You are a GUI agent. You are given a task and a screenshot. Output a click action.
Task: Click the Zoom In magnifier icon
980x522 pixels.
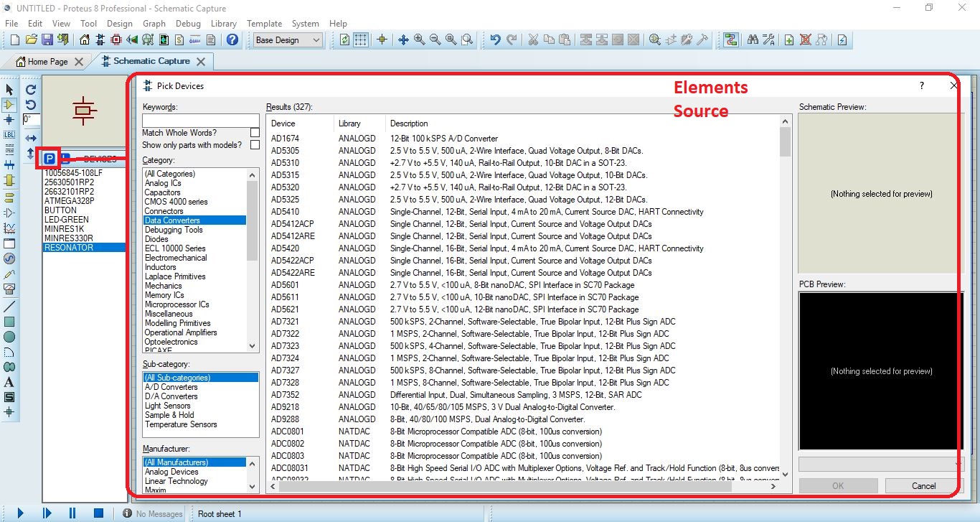tap(419, 40)
